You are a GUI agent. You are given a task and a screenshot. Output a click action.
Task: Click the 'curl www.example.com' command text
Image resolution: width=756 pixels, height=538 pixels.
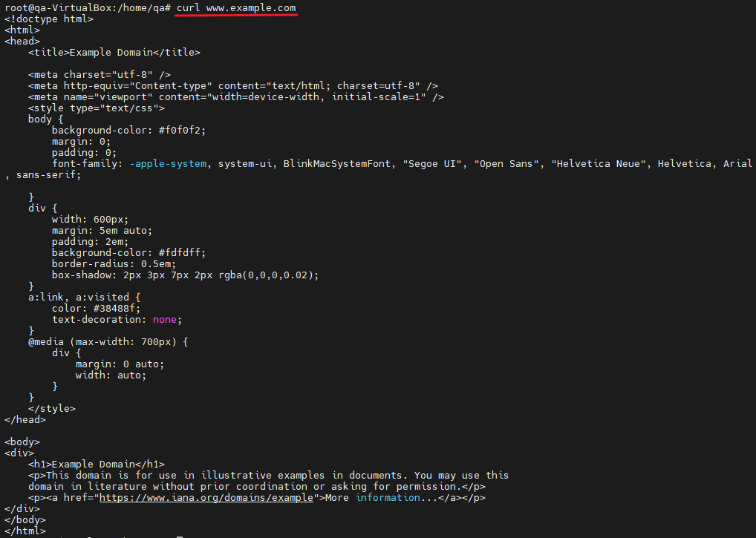click(236, 7)
